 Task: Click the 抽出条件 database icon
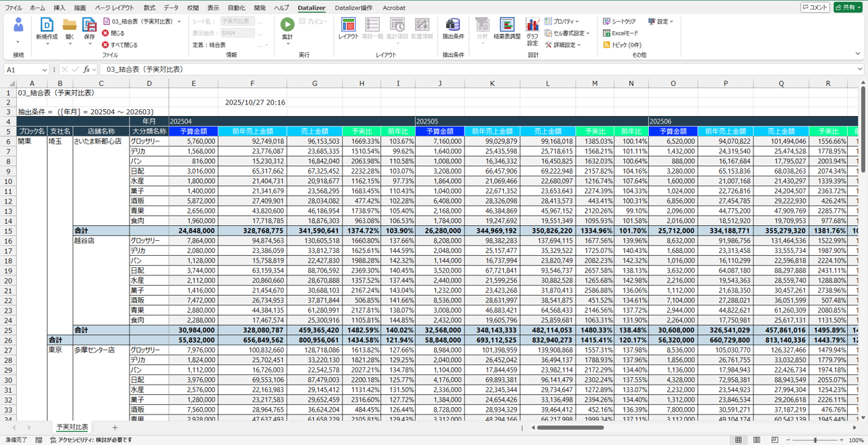coord(453,25)
